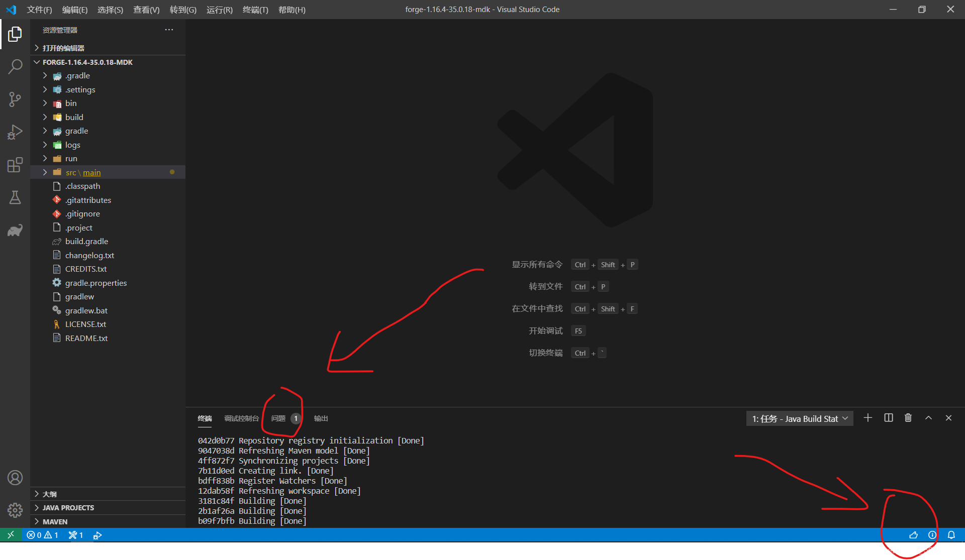The image size is (965, 560).
Task: Close the bottom panel
Action: coord(949,418)
